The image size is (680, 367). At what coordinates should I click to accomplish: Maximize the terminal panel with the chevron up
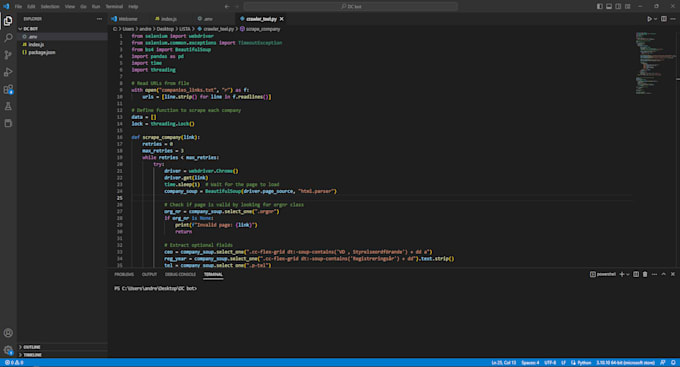(x=664, y=274)
